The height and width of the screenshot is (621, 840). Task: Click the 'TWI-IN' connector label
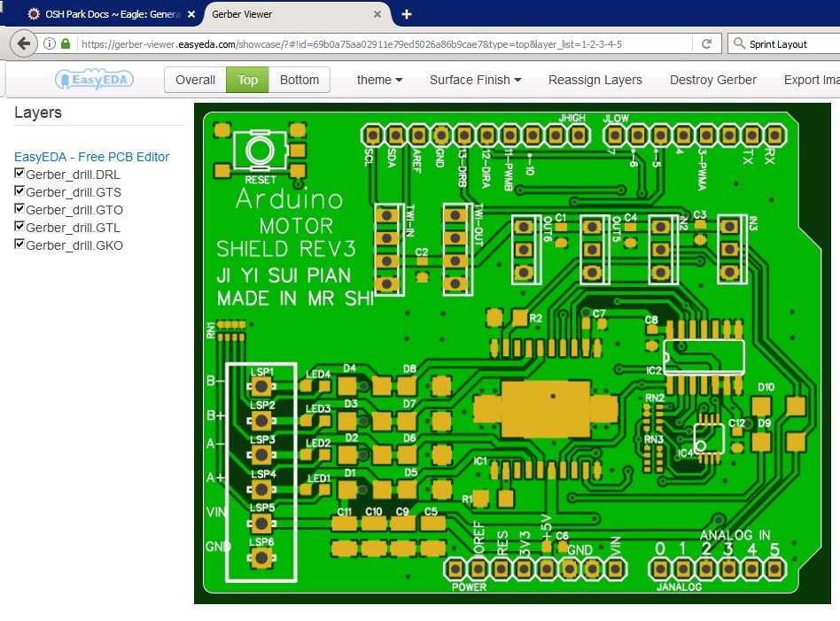410,221
